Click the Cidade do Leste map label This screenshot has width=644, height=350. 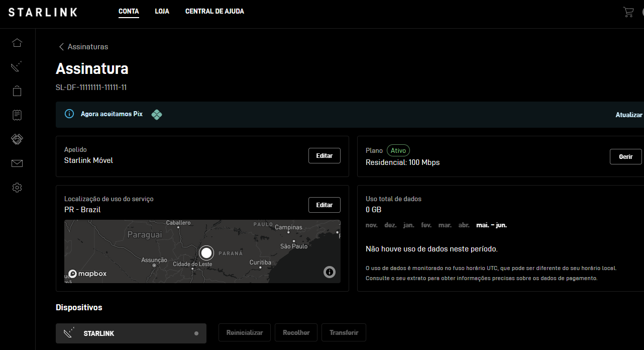tap(192, 264)
